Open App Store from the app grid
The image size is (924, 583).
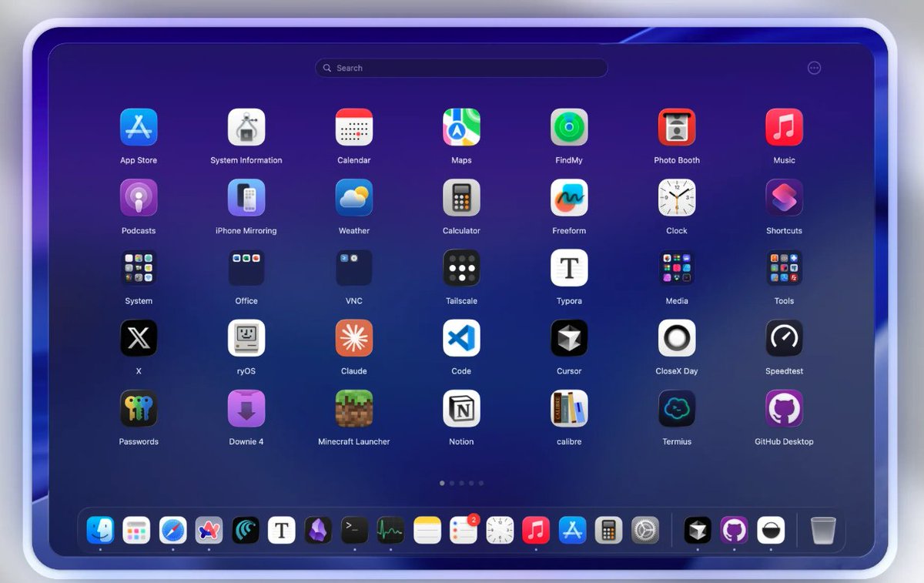coord(139,127)
